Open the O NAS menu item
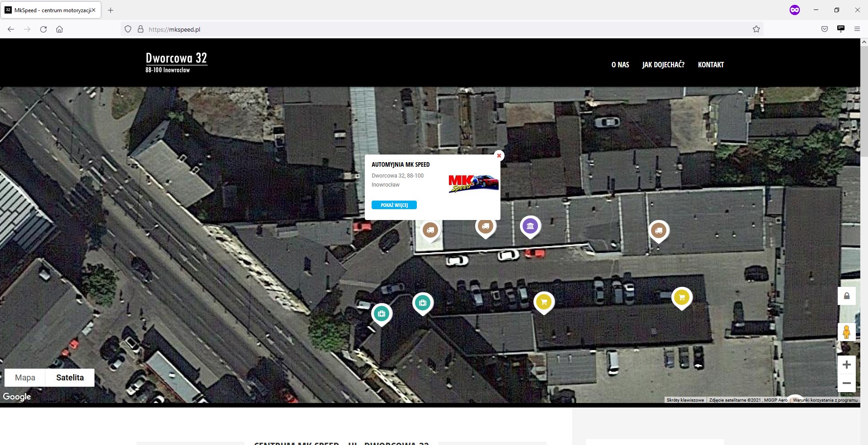The image size is (868, 445). [619, 65]
